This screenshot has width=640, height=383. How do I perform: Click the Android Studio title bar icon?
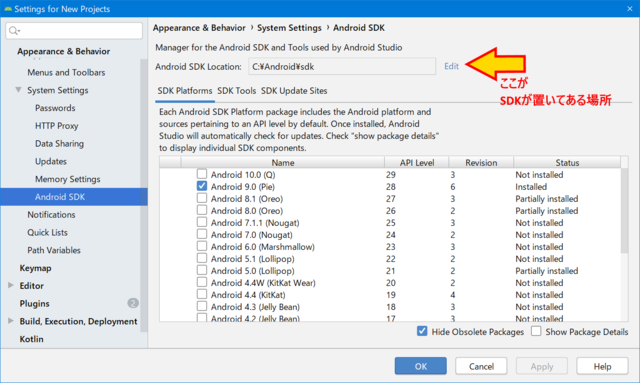pos(8,9)
